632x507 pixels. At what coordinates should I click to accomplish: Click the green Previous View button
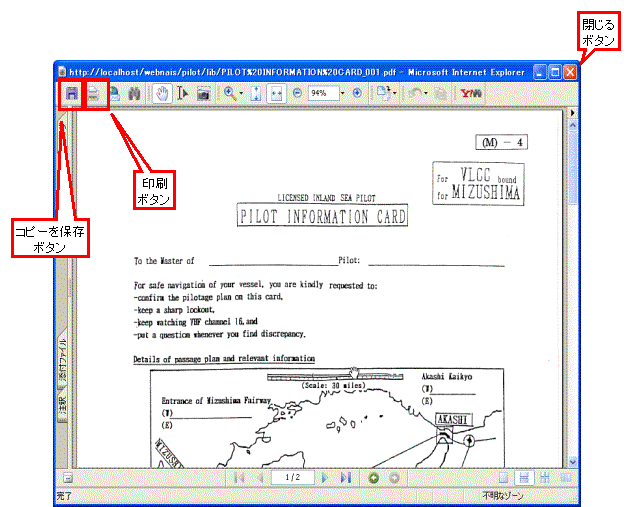pyautogui.click(x=373, y=478)
